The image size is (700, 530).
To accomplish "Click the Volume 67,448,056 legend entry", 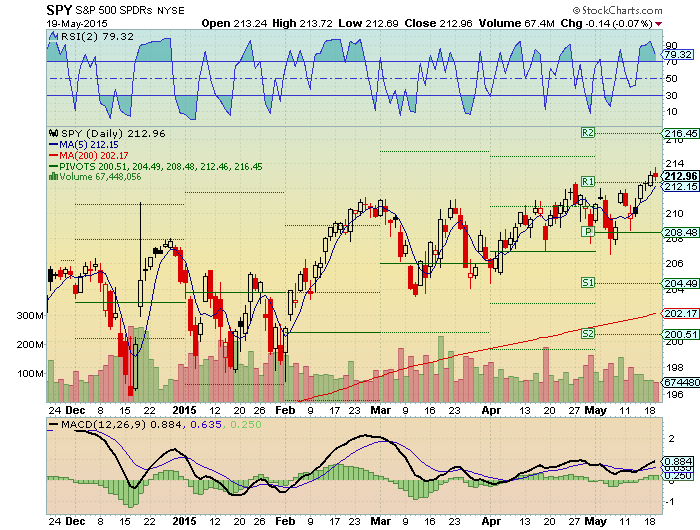I will pyautogui.click(x=100, y=177).
